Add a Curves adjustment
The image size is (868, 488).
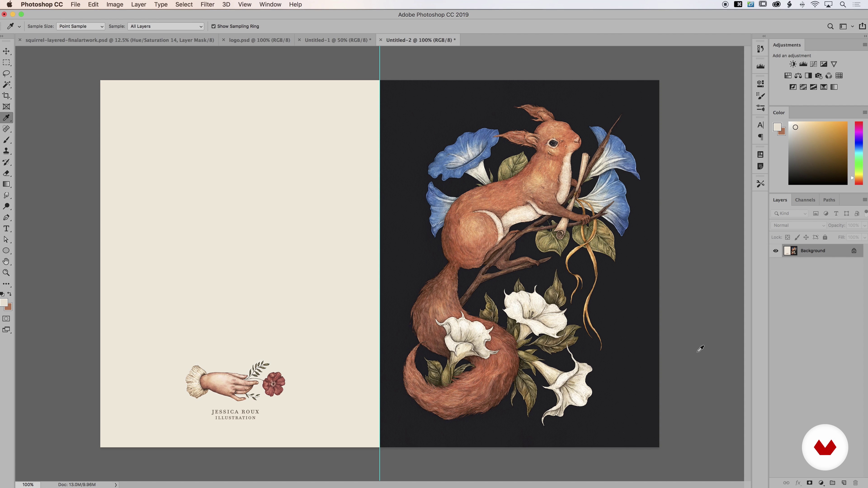814,64
